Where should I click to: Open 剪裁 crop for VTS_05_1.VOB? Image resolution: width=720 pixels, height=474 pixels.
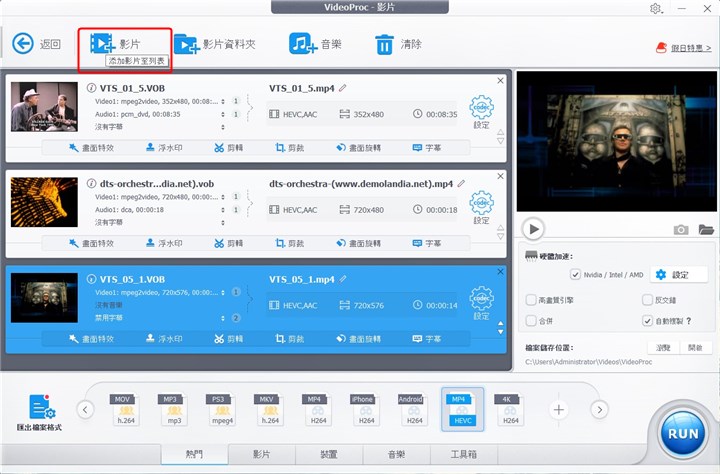tap(290, 339)
